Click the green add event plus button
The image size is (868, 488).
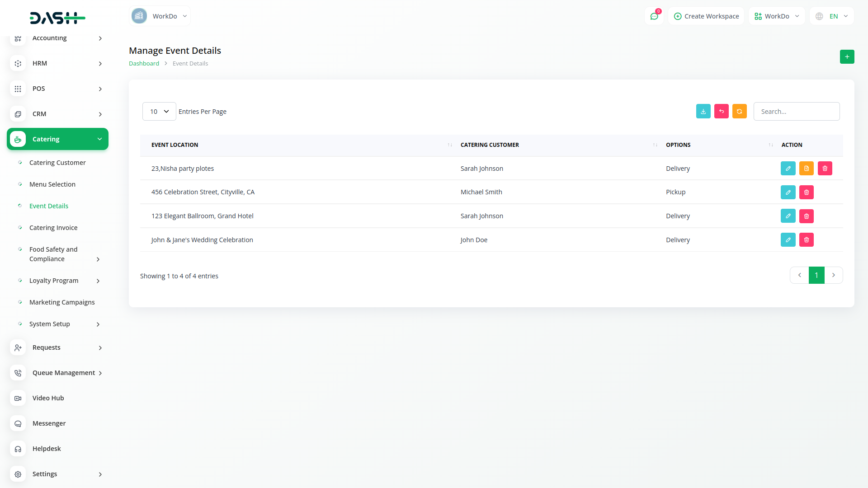coord(847,57)
